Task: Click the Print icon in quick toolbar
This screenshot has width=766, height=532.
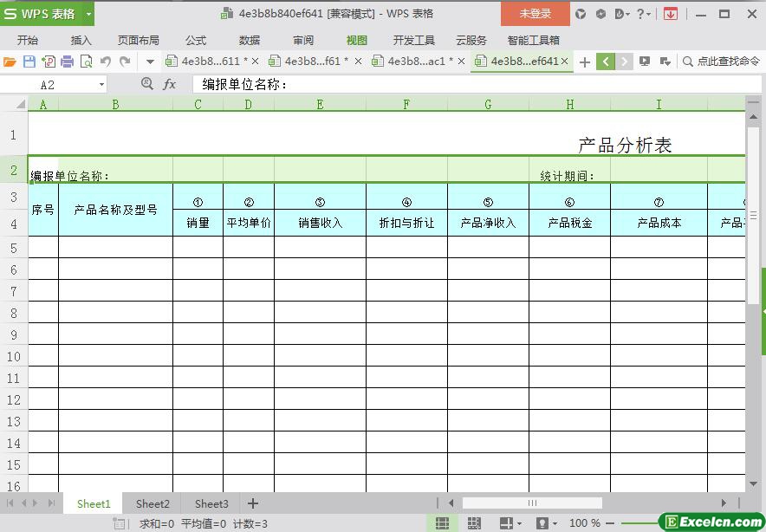Action: (67, 62)
